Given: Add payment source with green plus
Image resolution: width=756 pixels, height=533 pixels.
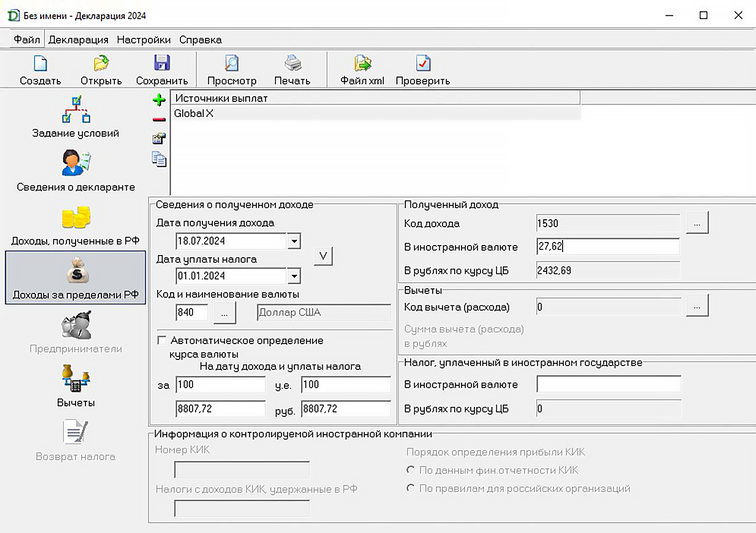Looking at the screenshot, I should [x=159, y=100].
